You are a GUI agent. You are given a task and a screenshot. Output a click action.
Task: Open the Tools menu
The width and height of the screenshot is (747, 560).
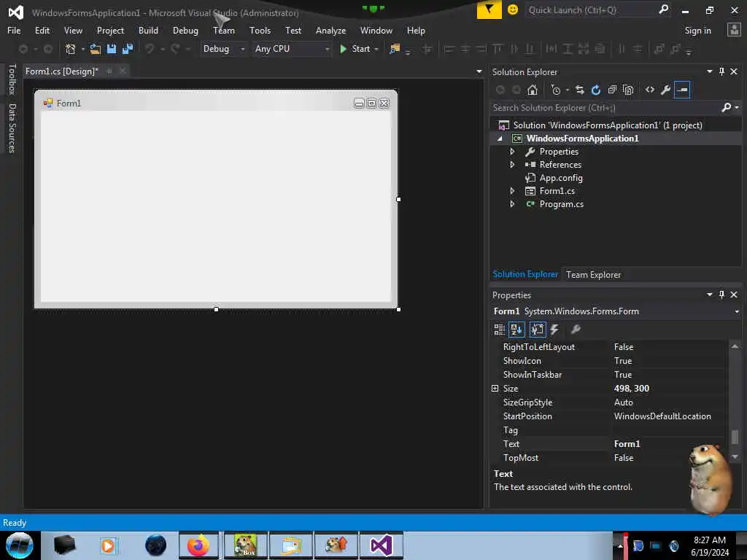tap(260, 31)
